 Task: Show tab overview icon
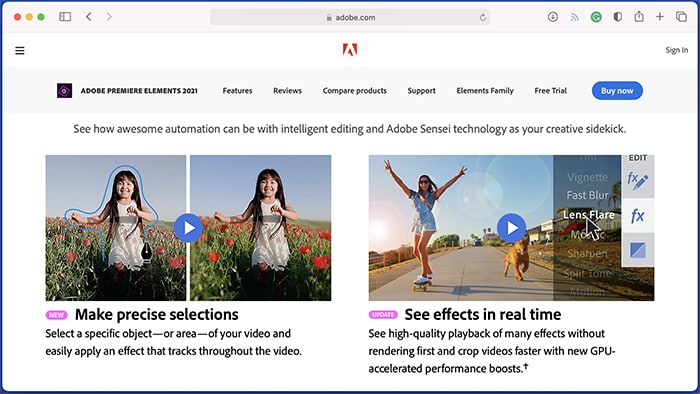[681, 17]
